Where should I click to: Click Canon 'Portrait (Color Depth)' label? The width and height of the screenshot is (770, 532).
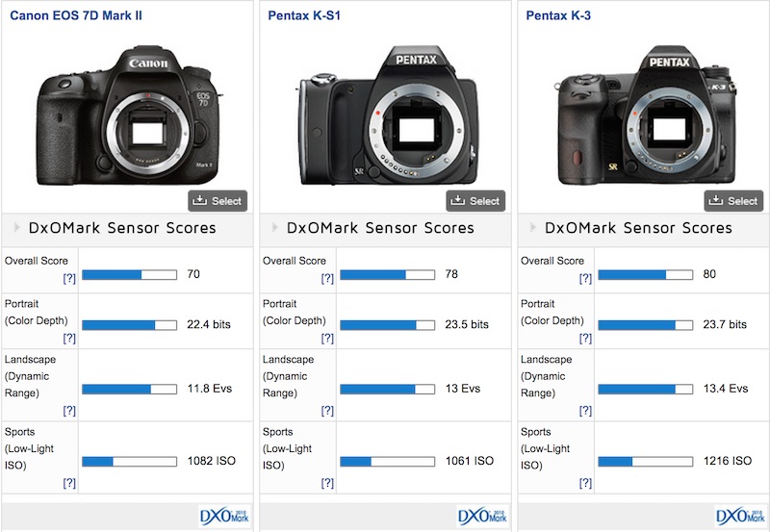[x=37, y=312]
